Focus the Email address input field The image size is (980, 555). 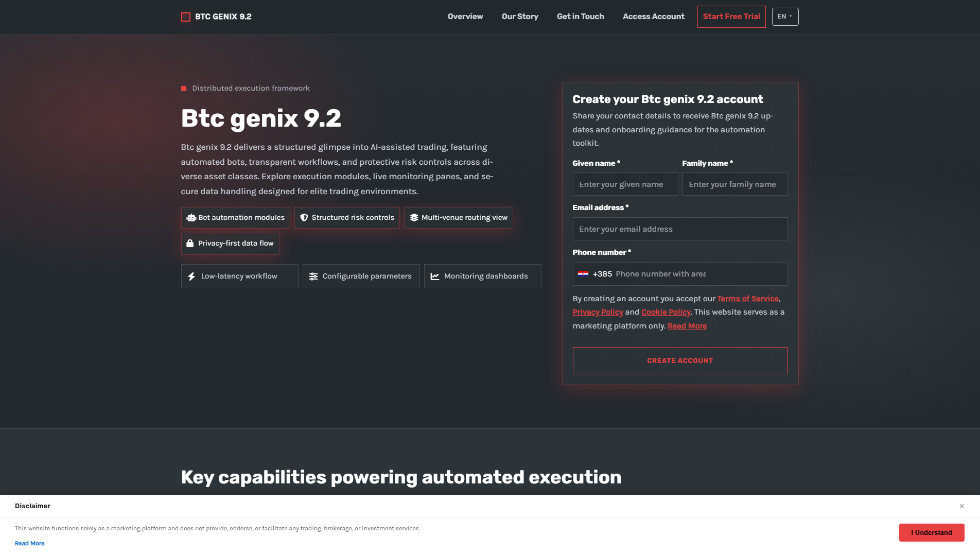pyautogui.click(x=680, y=229)
